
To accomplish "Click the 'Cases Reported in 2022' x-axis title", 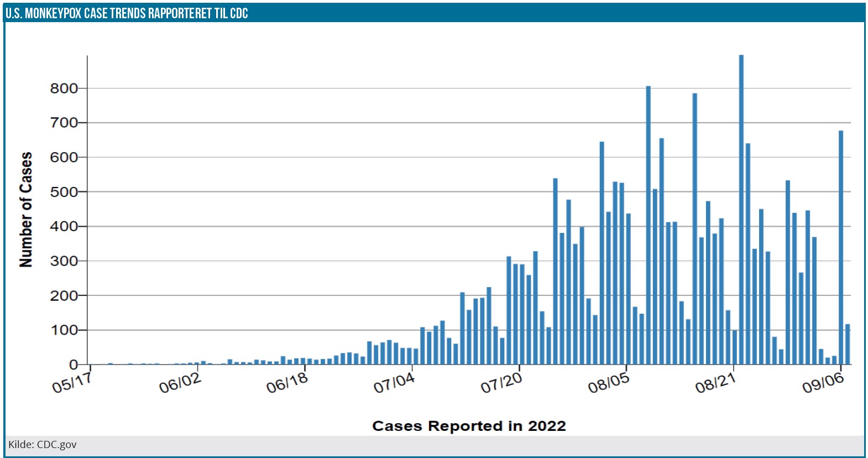I will [469, 426].
